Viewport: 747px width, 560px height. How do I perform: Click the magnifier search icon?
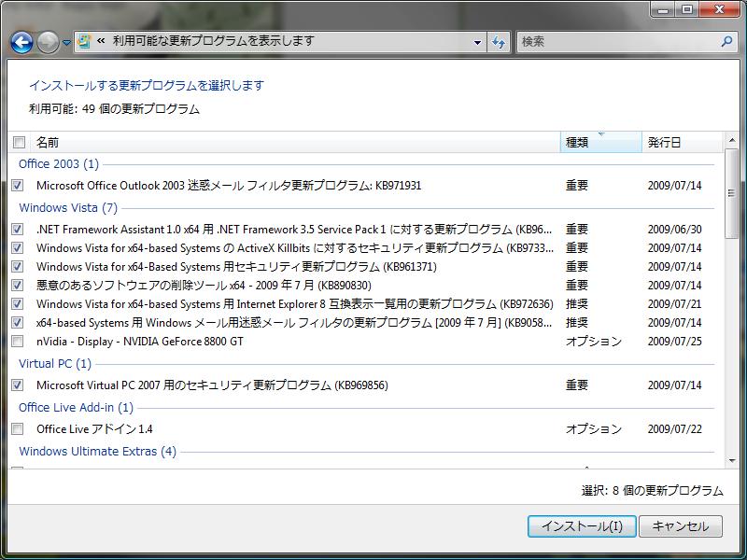726,42
